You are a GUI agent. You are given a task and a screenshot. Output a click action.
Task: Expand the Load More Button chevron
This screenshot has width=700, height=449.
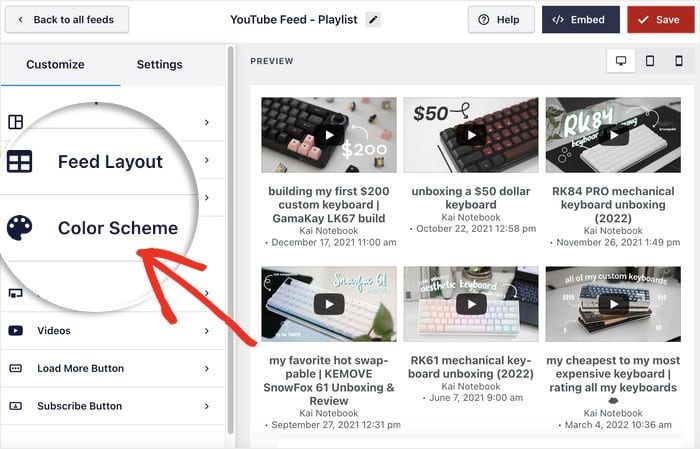[207, 369]
